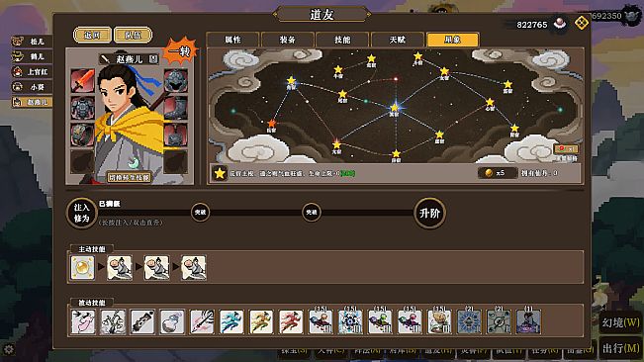Select the pink brush passive skill
Image resolution: width=644 pixels, height=362 pixels.
pyautogui.click(x=202, y=321)
